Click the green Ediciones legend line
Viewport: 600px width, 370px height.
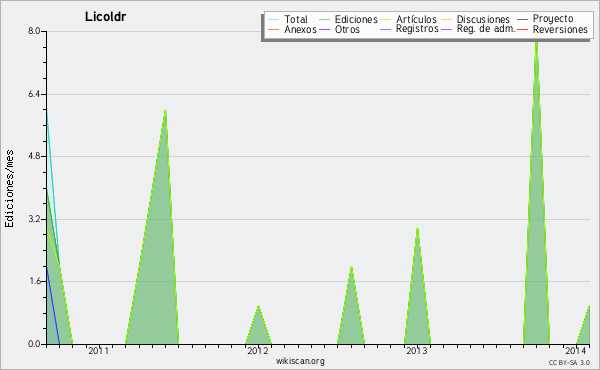pos(324,19)
